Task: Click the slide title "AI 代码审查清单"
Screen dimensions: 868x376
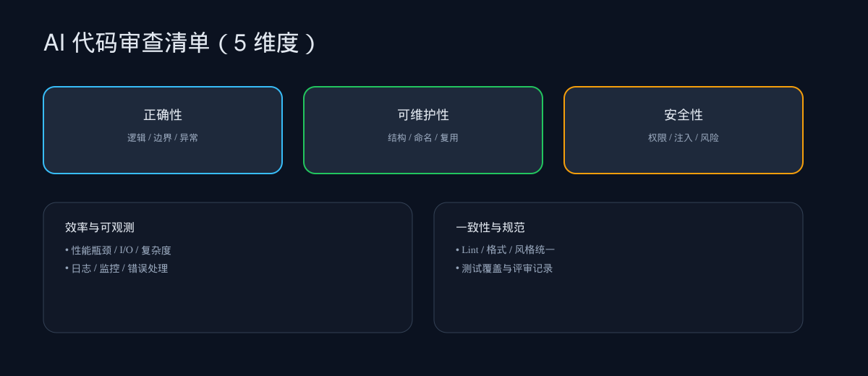Action: pyautogui.click(x=127, y=43)
